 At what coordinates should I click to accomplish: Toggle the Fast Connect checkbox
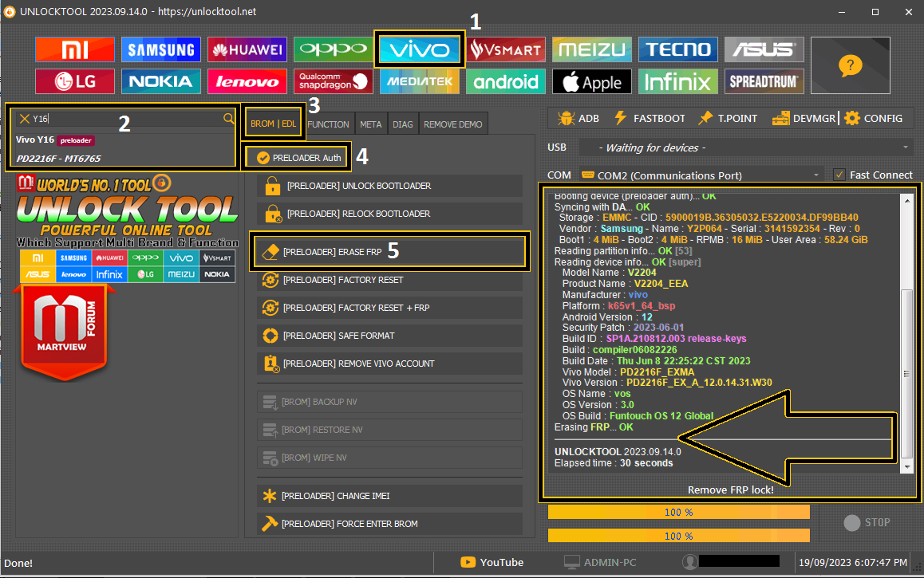[839, 175]
